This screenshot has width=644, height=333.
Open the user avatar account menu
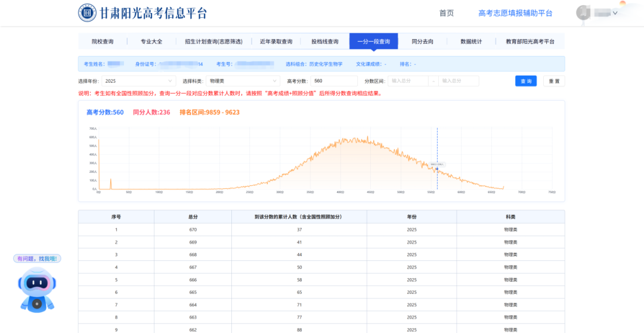[583, 13]
